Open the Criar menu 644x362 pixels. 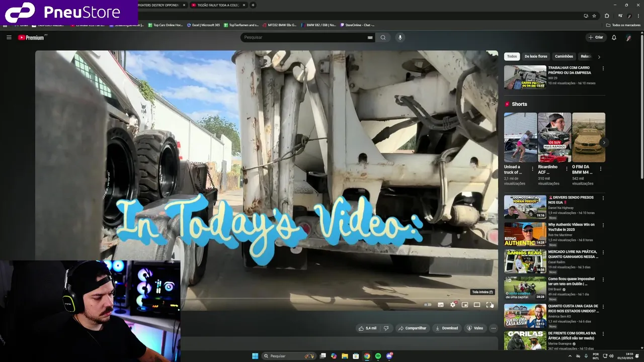[x=596, y=37]
